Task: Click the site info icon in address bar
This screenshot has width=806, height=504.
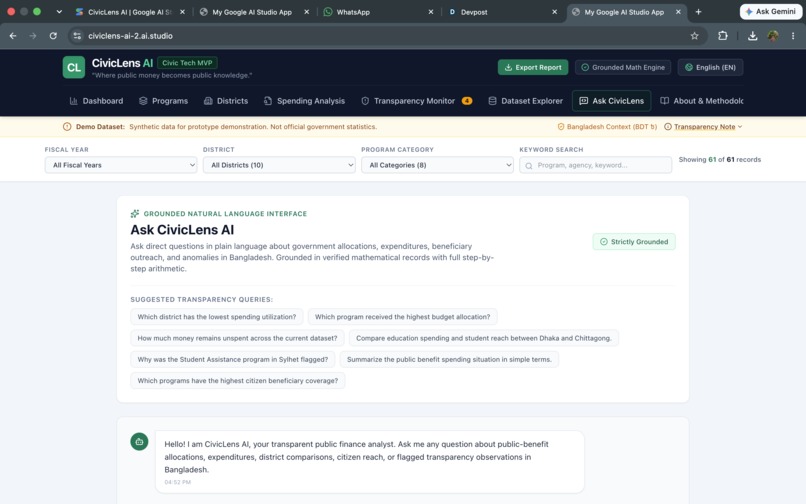Action: [77, 36]
